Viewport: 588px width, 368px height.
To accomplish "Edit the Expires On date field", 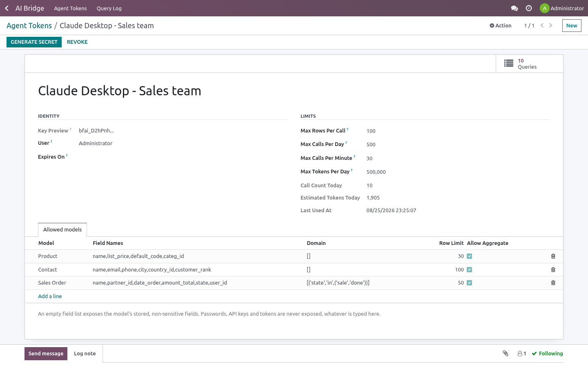I will [183, 157].
